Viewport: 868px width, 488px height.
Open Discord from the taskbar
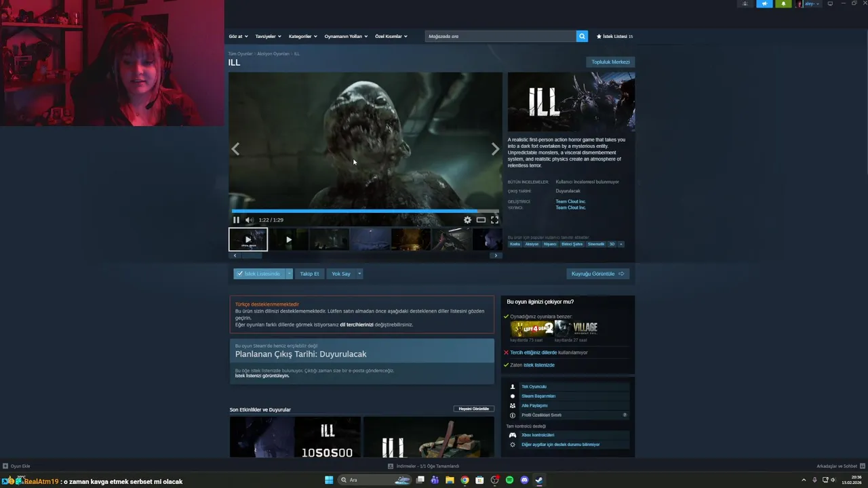pyautogui.click(x=524, y=480)
